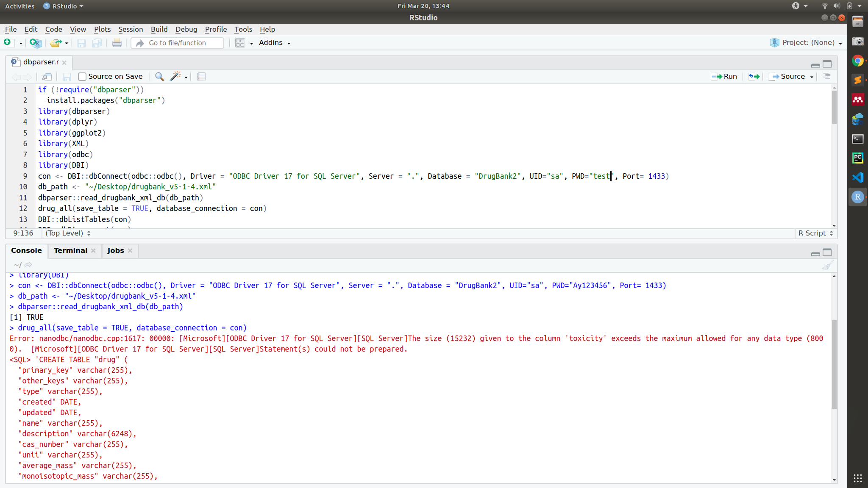
Task: Click the Run button
Action: click(724, 77)
